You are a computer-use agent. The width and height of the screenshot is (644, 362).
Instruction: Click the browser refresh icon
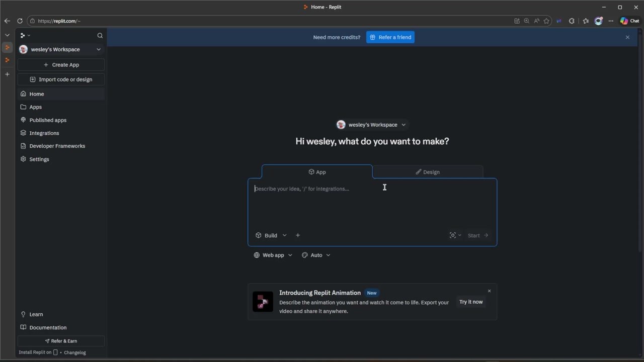tap(20, 21)
